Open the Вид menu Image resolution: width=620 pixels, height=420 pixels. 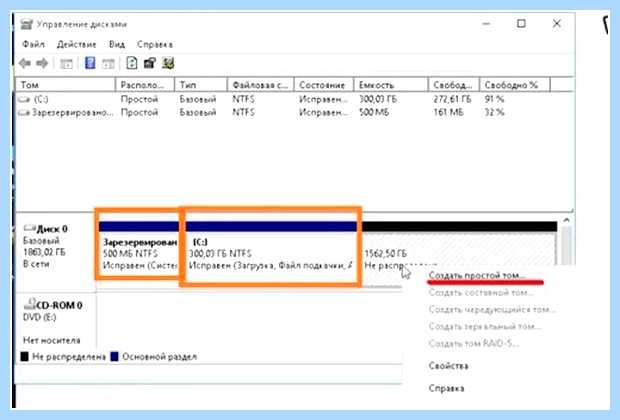[x=117, y=44]
